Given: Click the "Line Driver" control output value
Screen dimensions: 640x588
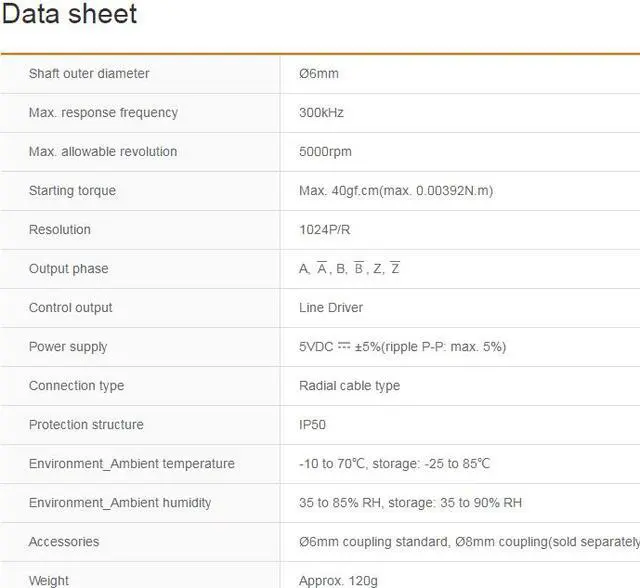Looking at the screenshot, I should click(x=330, y=307).
